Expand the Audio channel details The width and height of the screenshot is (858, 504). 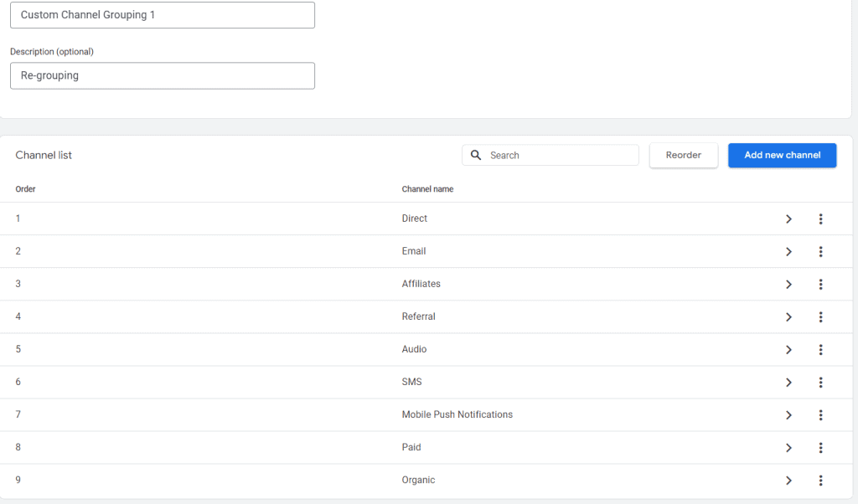tap(788, 349)
